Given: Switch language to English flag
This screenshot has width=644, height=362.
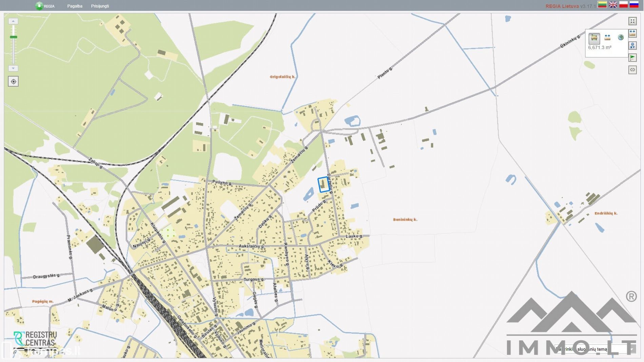Looking at the screenshot, I should (613, 4).
